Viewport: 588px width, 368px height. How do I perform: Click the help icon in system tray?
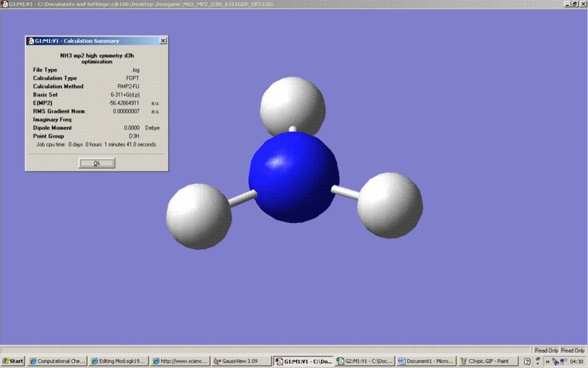[x=527, y=361]
